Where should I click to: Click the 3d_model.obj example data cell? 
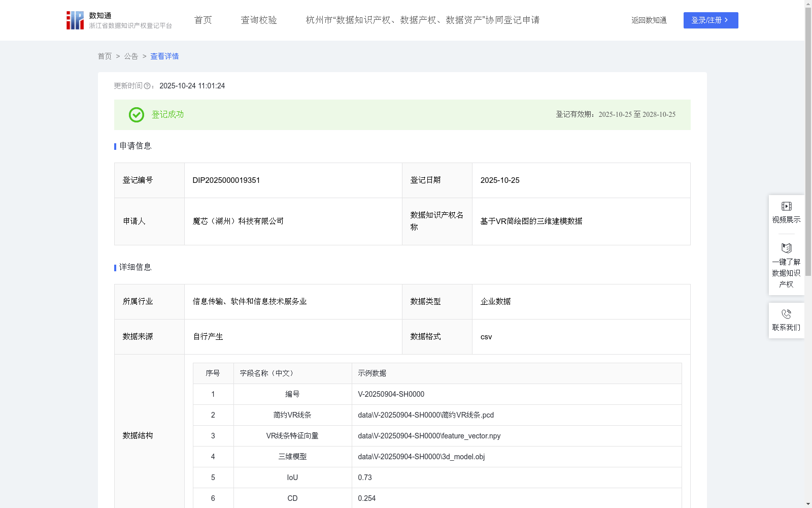[421, 457]
